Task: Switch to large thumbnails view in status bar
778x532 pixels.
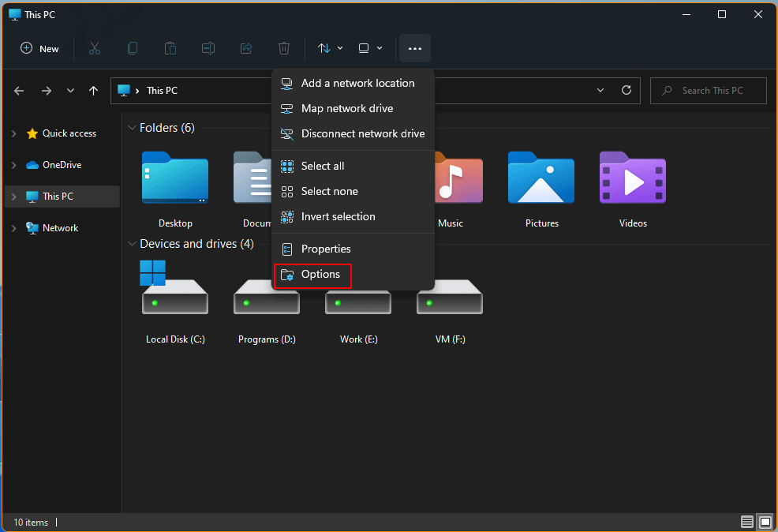Action: [x=765, y=522]
